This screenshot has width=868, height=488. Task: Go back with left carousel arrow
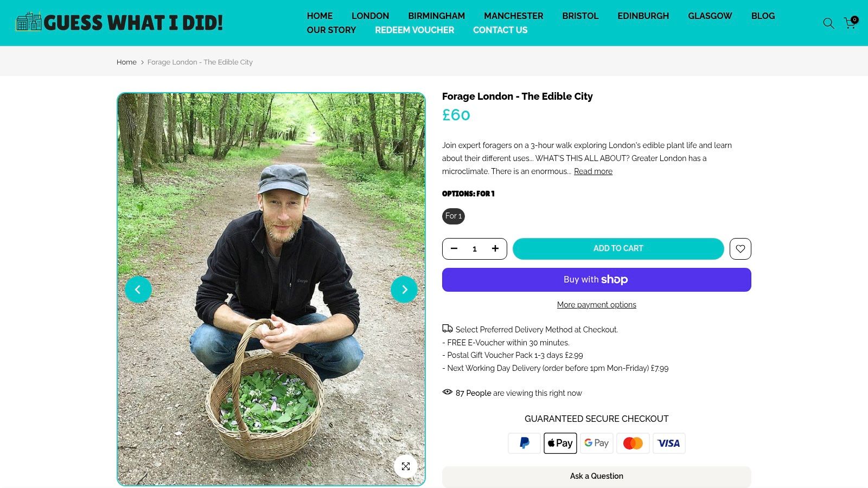[x=138, y=290]
